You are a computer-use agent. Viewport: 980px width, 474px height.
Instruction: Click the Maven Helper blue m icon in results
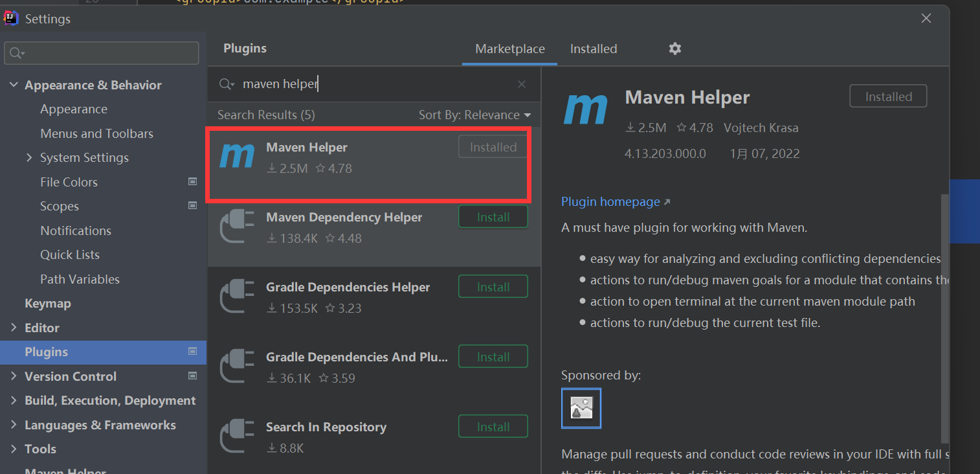pyautogui.click(x=237, y=155)
